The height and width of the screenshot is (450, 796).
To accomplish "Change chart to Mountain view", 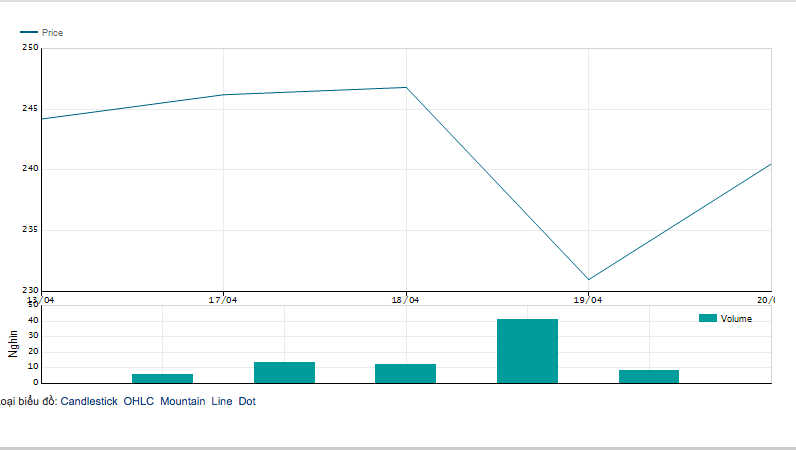I will 182,401.
